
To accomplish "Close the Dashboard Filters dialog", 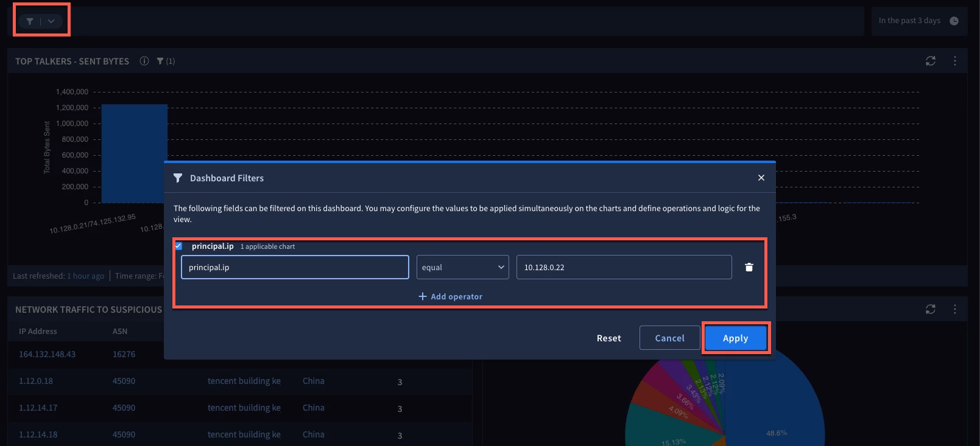I will 761,178.
